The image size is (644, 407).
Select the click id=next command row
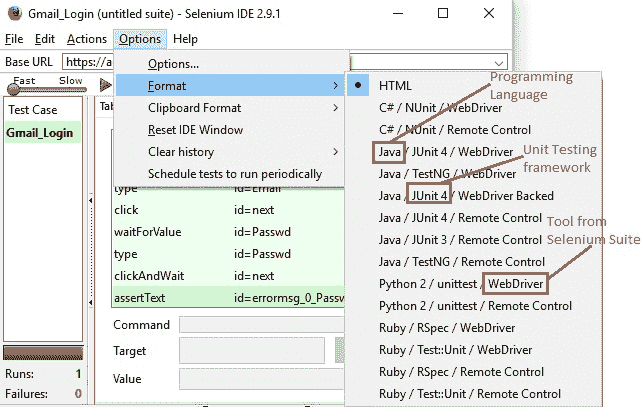228,210
